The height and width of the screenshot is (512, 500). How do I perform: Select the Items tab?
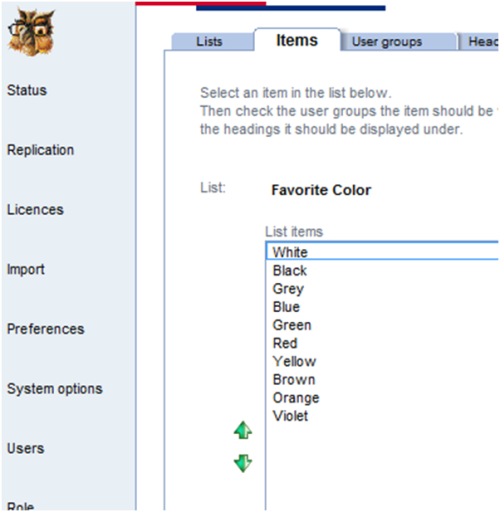tap(297, 40)
